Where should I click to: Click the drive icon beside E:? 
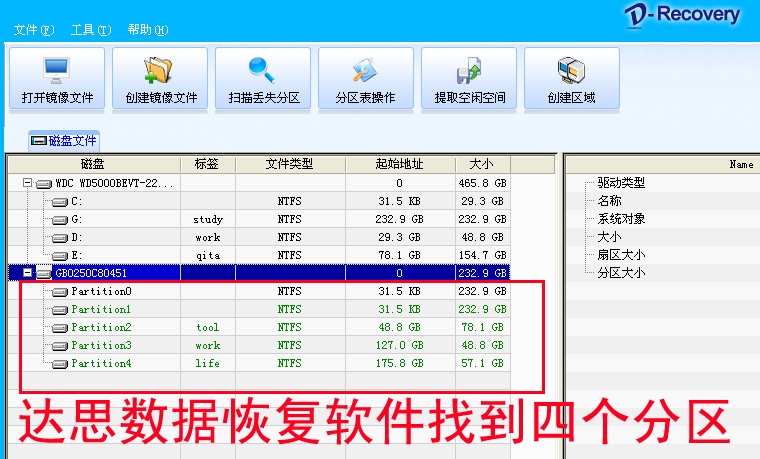point(60,256)
